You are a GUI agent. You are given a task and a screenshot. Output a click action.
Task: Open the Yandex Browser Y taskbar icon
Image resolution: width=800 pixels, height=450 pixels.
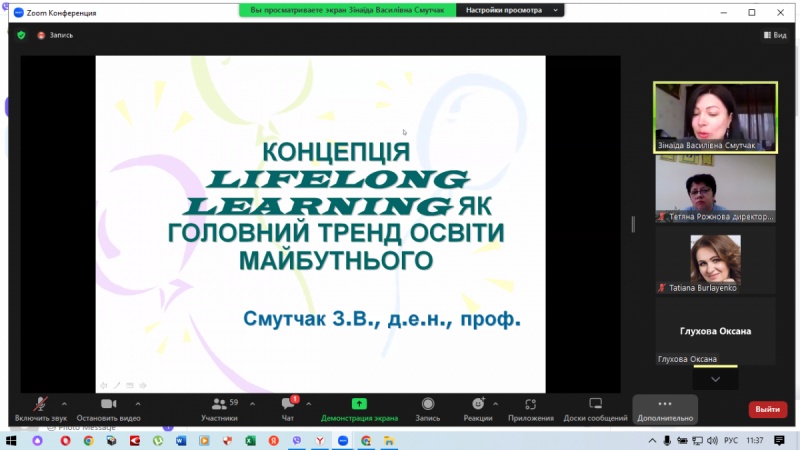coord(320,440)
